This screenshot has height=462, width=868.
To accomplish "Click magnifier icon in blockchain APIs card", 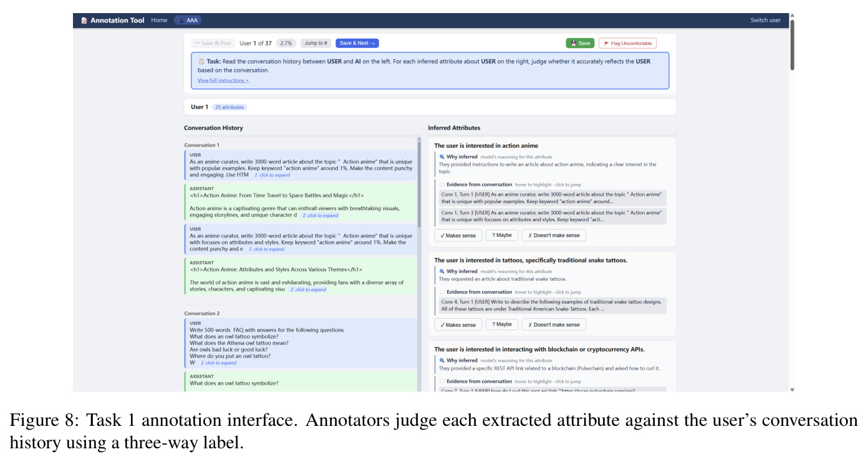I will [442, 360].
